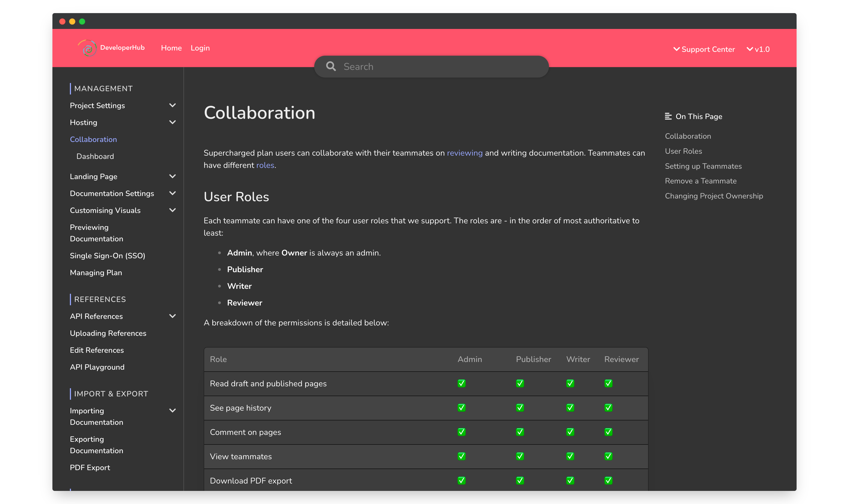
Task: Click Publisher checkmark for Comment on pages
Action: point(520,432)
